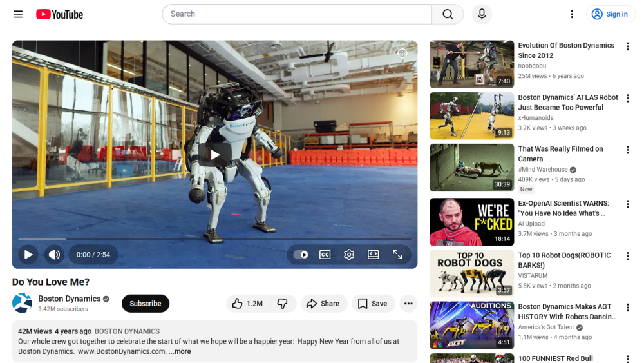
Task: Open 100 FUNNIEST Red Bull video title
Action: [x=555, y=358]
